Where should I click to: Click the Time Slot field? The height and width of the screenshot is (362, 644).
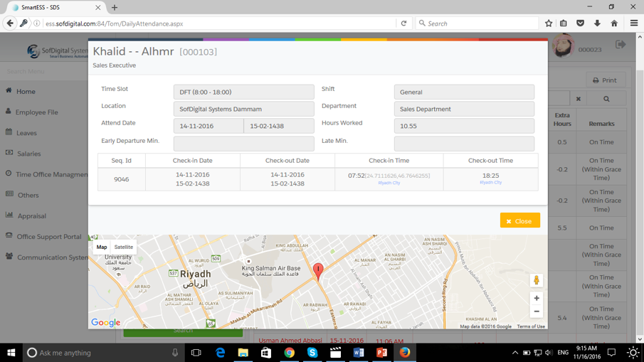(x=244, y=92)
